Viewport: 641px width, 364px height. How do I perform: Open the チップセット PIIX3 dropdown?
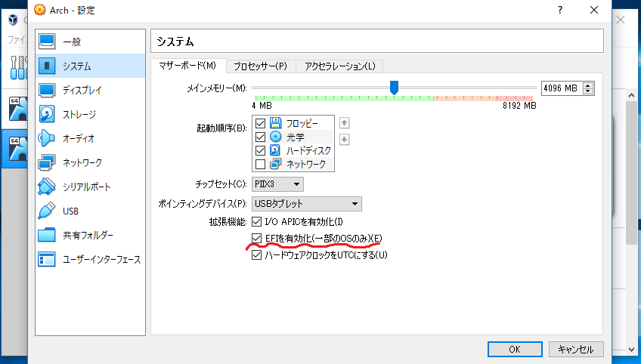277,184
